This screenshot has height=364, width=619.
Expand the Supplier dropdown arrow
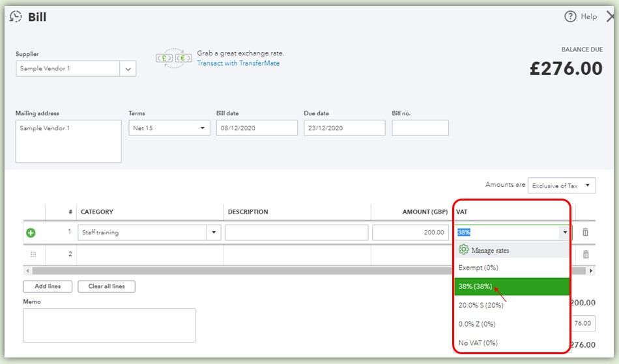point(128,68)
